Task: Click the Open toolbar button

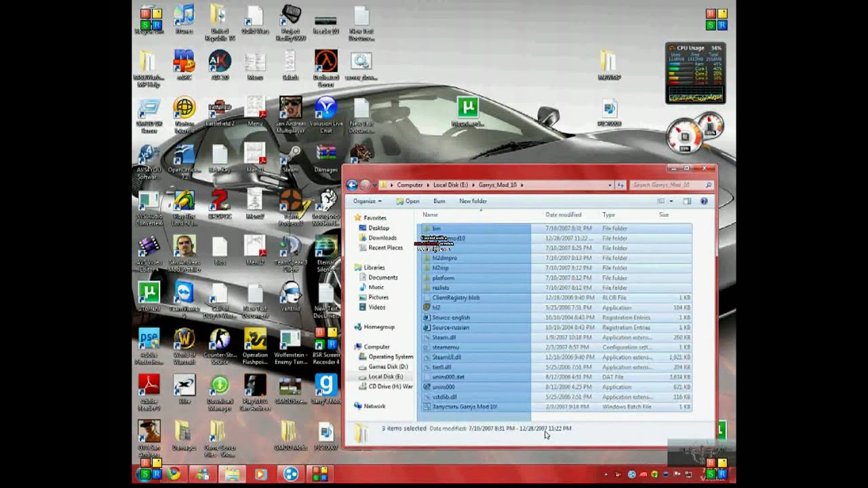Action: [x=408, y=201]
